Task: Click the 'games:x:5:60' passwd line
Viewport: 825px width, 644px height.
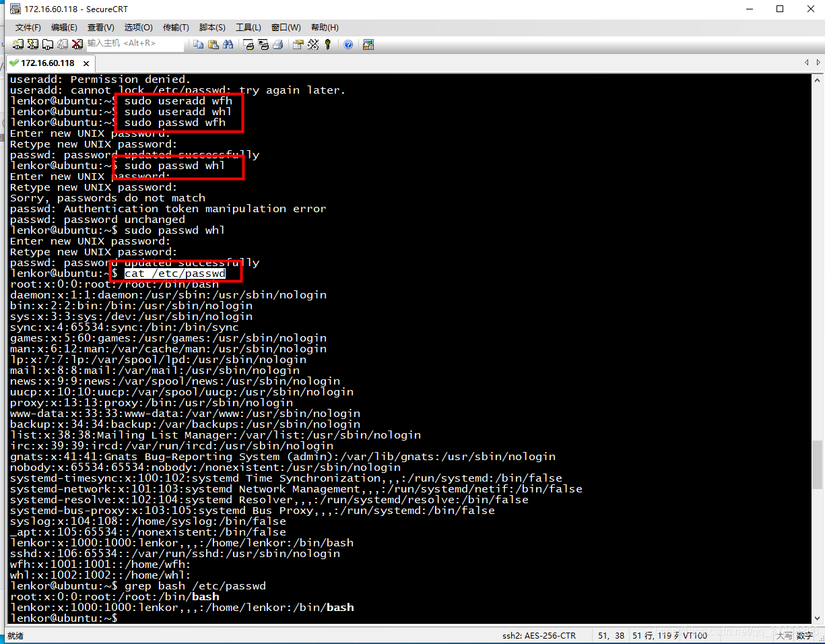Action: (168, 338)
